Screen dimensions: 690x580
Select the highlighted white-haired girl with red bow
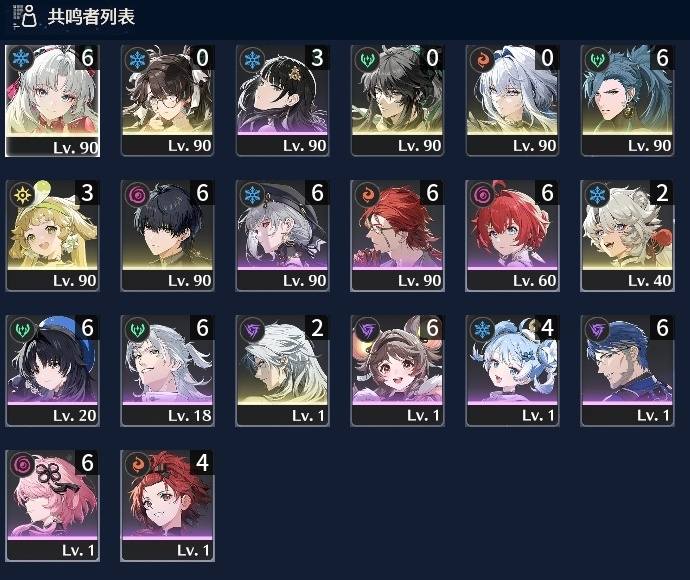pyautogui.click(x=52, y=101)
